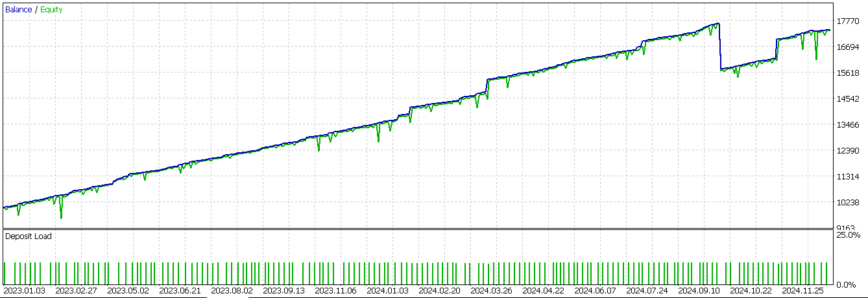This screenshot has width=868, height=298.
Task: Select the 11314 axis value
Action: point(848,177)
